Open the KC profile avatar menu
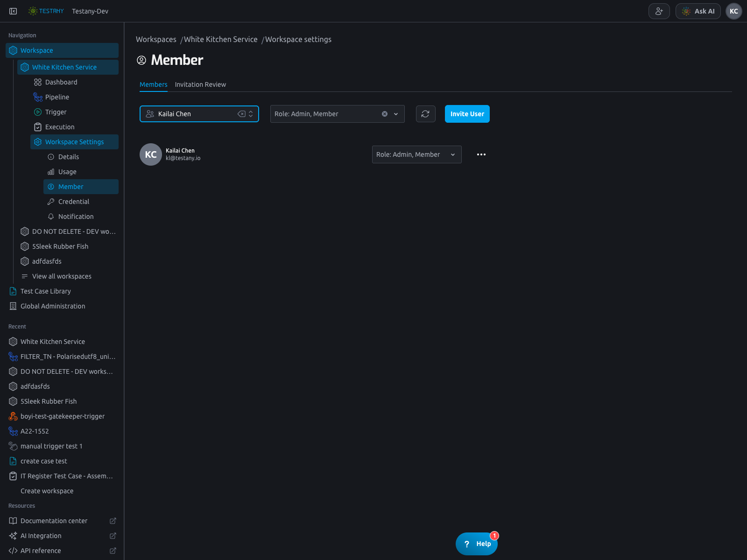 point(734,11)
